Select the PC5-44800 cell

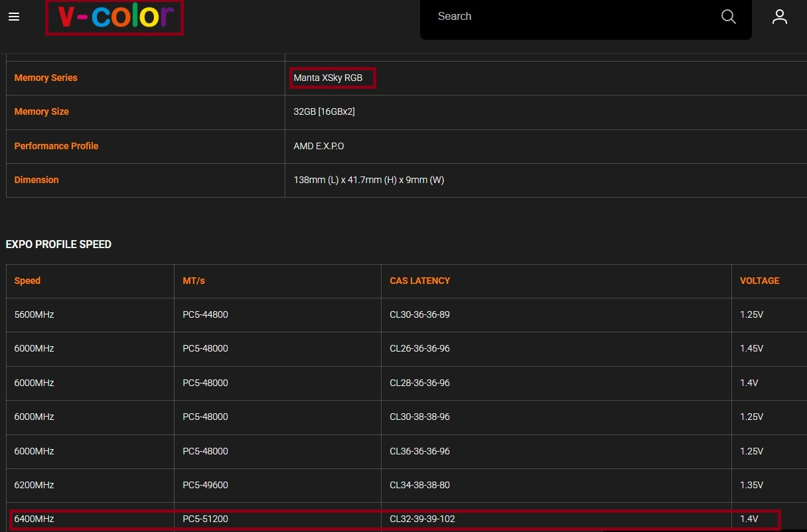coord(205,314)
